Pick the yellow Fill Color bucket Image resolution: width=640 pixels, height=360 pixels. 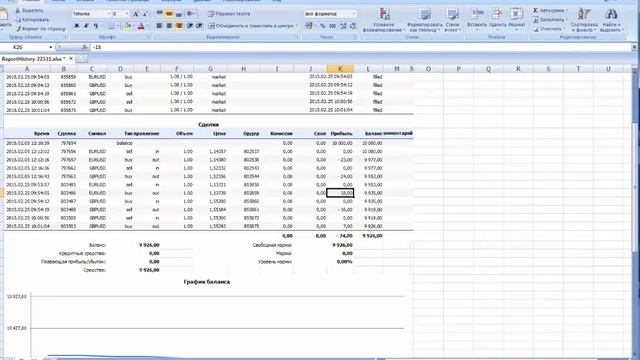pos(127,26)
